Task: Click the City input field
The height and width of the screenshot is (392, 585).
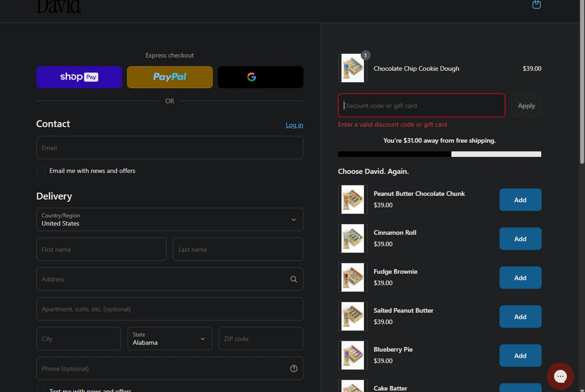Action: pos(79,339)
